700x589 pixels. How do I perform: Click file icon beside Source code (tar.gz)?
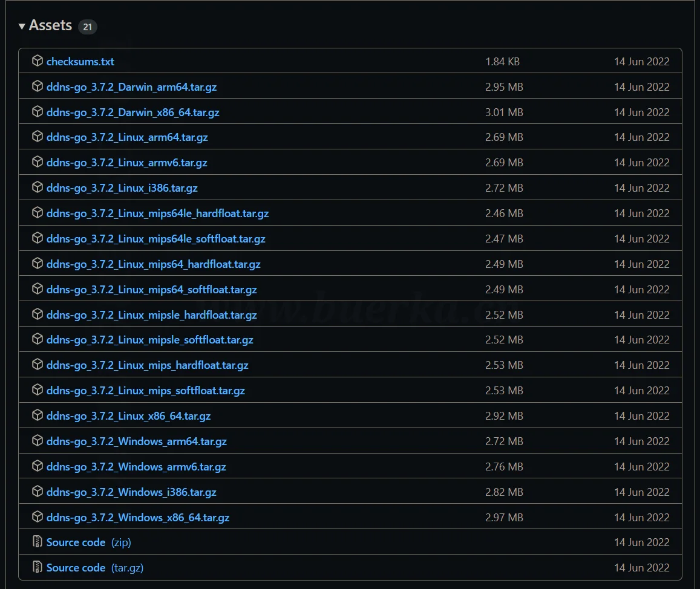click(x=38, y=568)
